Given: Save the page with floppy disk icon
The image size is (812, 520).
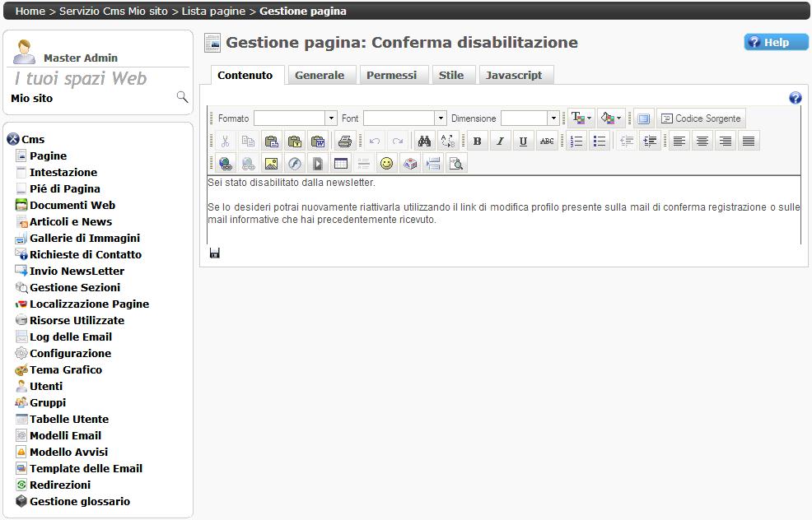Looking at the screenshot, I should [215, 253].
